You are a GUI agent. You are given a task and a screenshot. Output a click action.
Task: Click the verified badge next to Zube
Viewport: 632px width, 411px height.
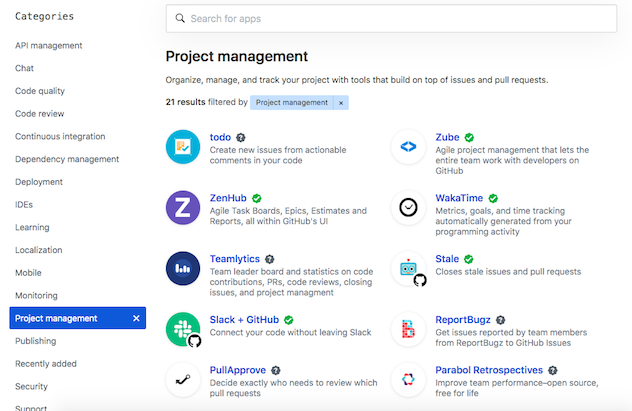[x=469, y=138]
